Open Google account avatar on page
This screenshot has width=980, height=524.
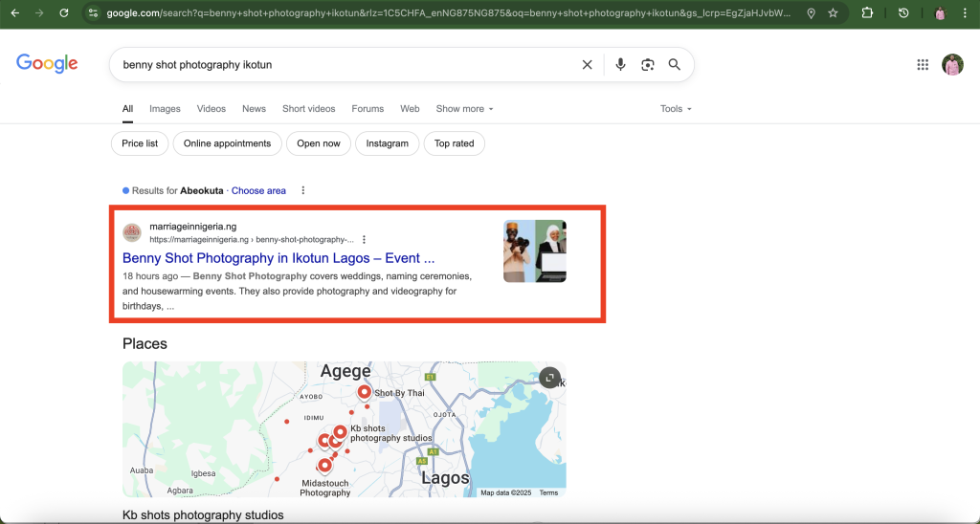pyautogui.click(x=952, y=64)
